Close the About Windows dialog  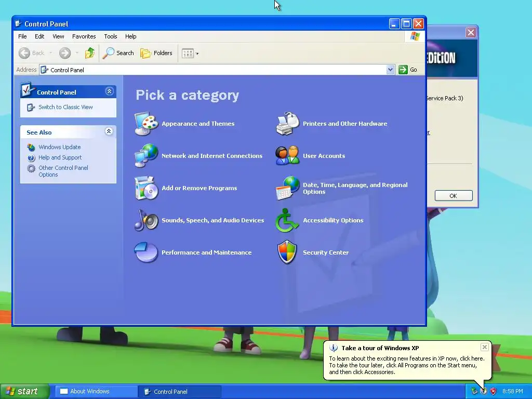[471, 33]
